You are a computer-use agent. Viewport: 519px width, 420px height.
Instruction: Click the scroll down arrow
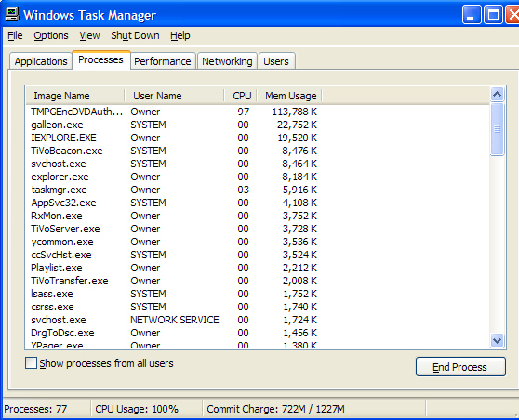click(497, 340)
